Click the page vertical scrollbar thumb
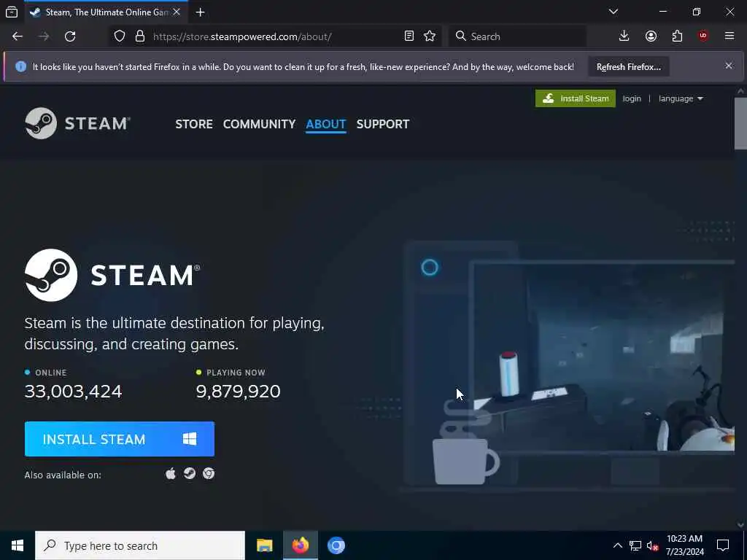Viewport: 747px width, 560px height. [x=740, y=122]
